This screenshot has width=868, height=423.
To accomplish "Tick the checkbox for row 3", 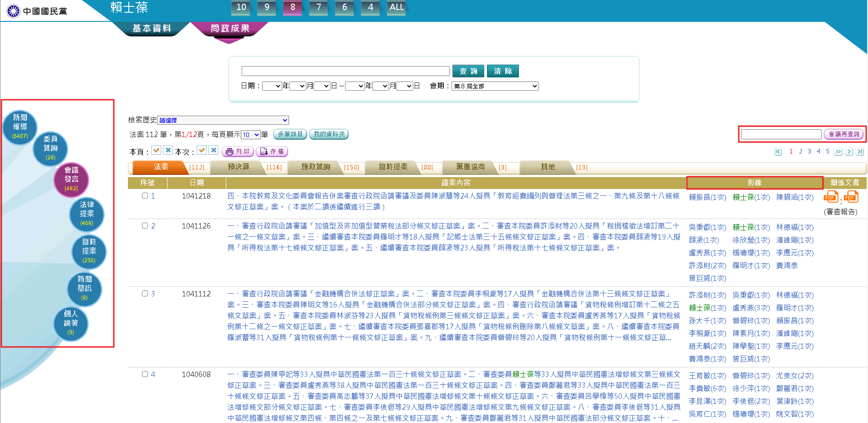I will 145,294.
